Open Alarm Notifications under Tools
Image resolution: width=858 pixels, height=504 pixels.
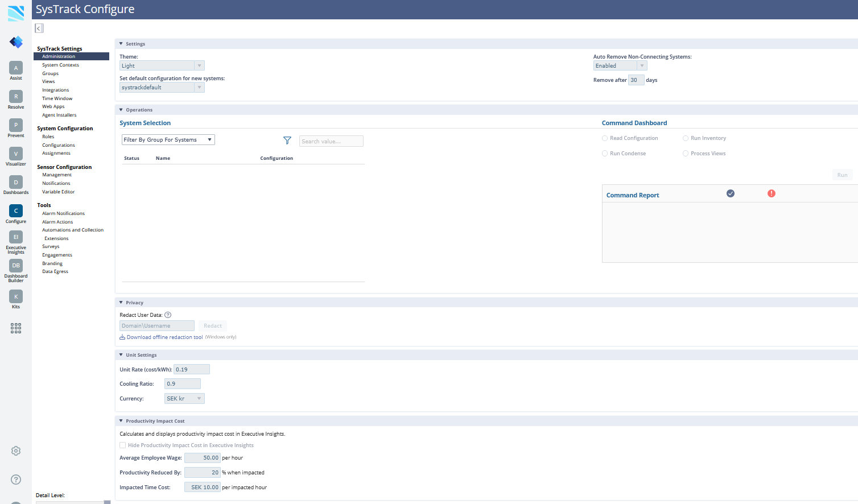(x=63, y=213)
